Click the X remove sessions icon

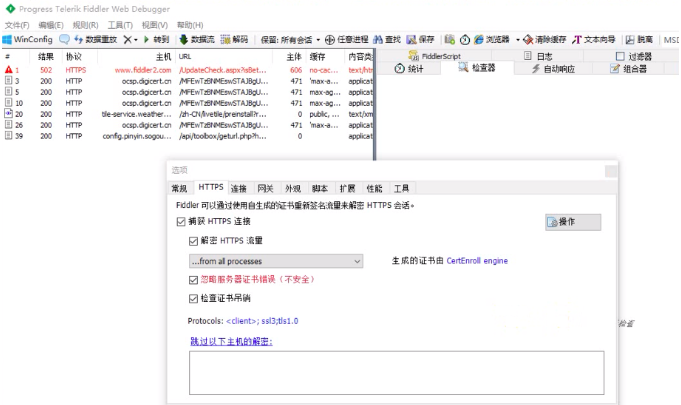click(127, 40)
